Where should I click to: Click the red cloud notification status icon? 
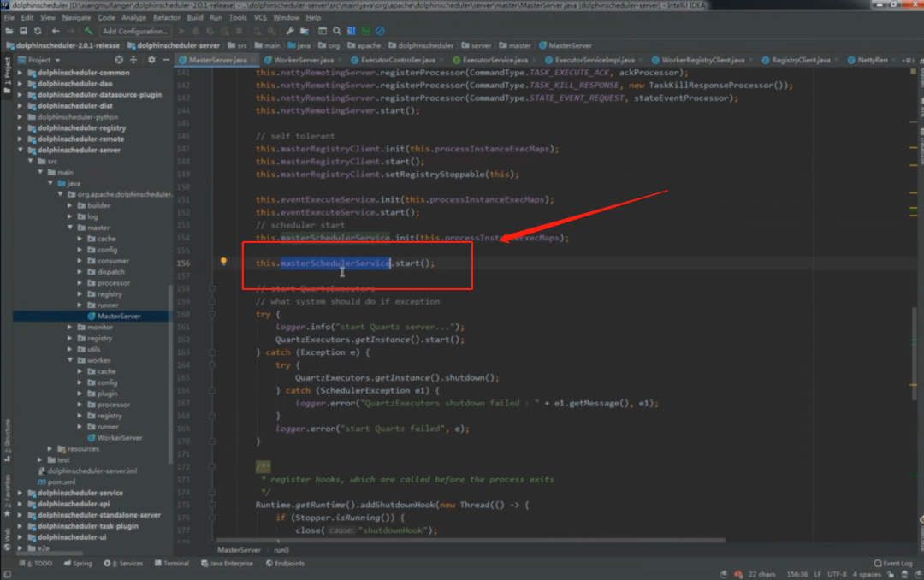[737, 574]
